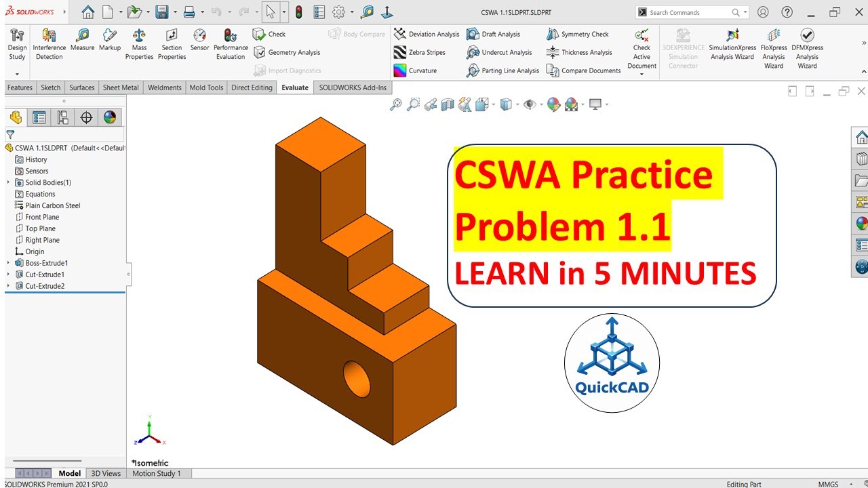This screenshot has width=868, height=488.
Task: Open Thickness Analysis
Action: [579, 52]
